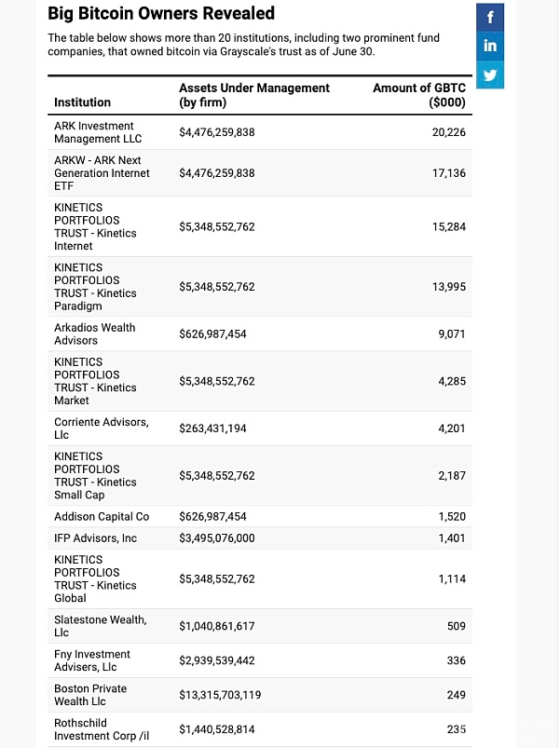Share article on LinkedIn
This screenshot has width=560, height=748.
[x=490, y=46]
